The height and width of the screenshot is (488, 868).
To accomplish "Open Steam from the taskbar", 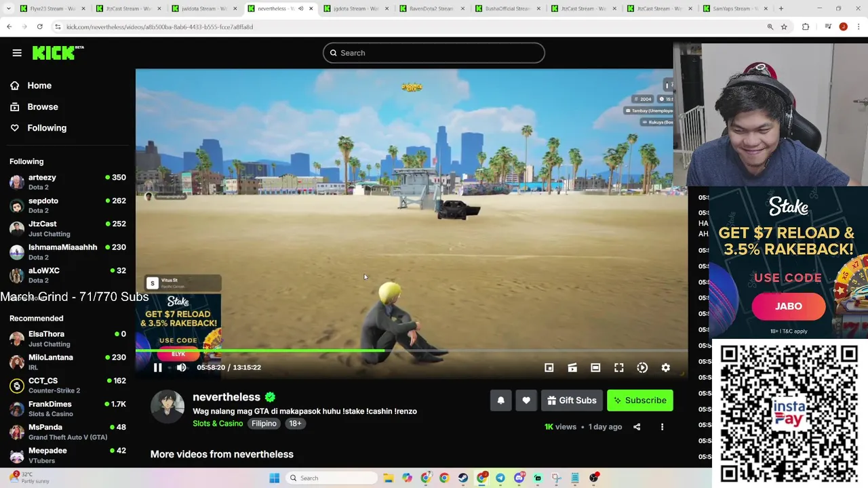I will click(x=463, y=478).
